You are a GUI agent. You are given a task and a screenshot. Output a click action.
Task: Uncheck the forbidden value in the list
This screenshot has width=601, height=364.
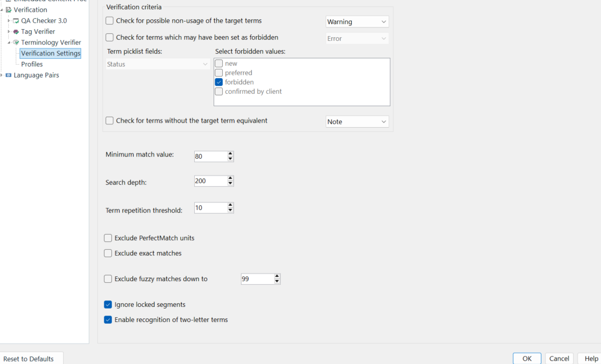coord(220,82)
